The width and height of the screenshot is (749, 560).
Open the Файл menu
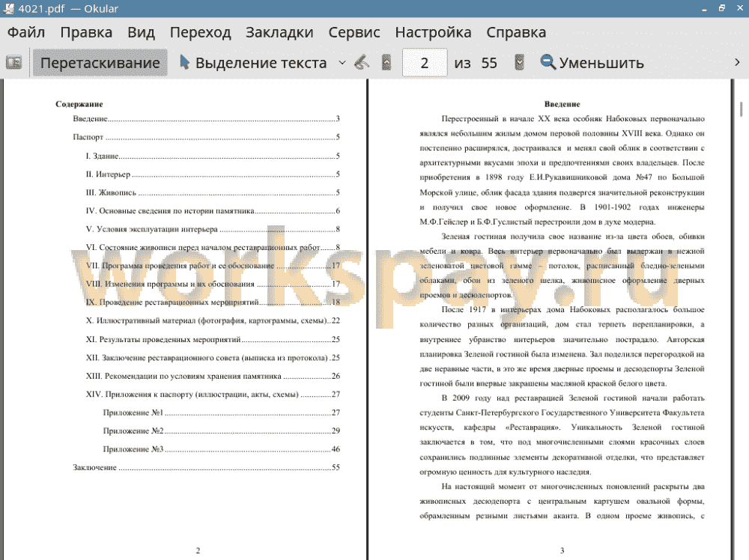[26, 32]
